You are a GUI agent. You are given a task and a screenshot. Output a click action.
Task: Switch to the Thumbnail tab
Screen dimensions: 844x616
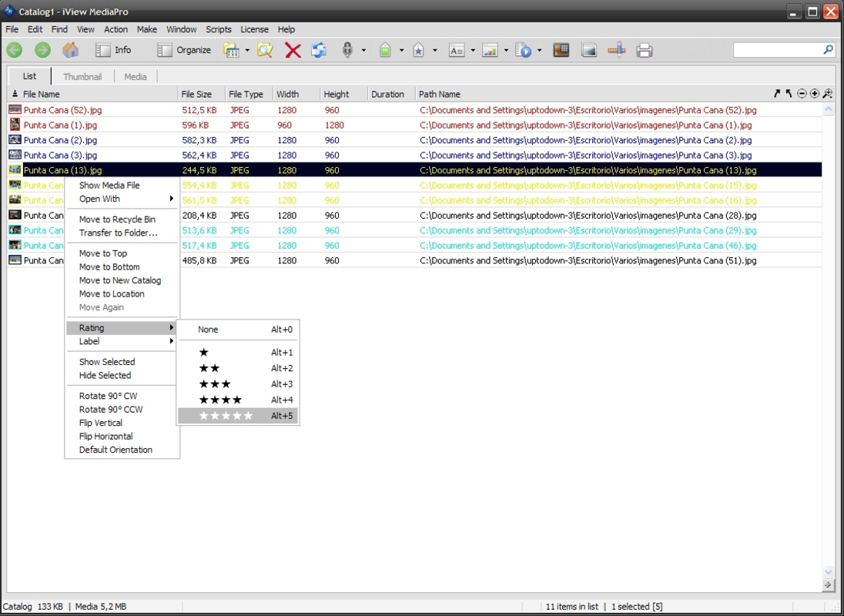tap(82, 76)
